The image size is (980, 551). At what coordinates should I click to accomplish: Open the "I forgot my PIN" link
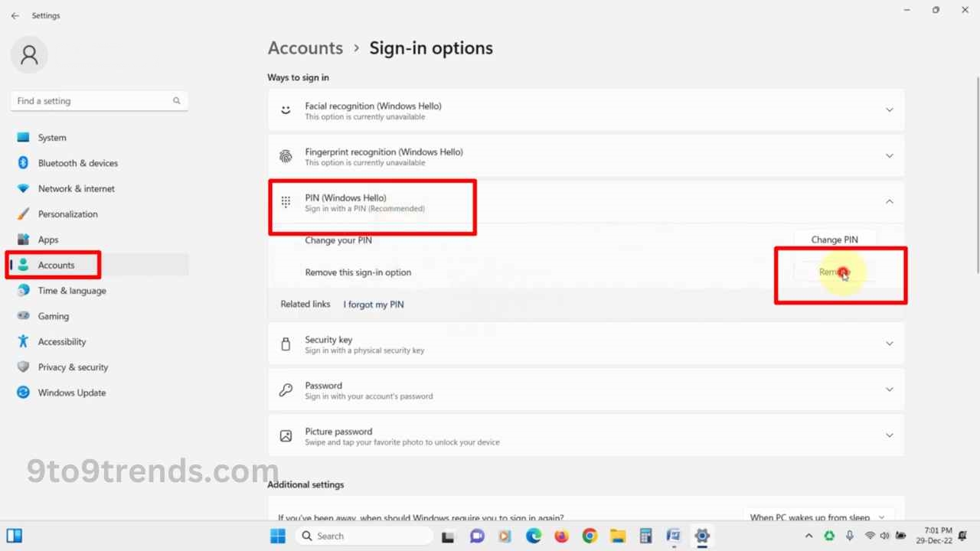pos(373,304)
